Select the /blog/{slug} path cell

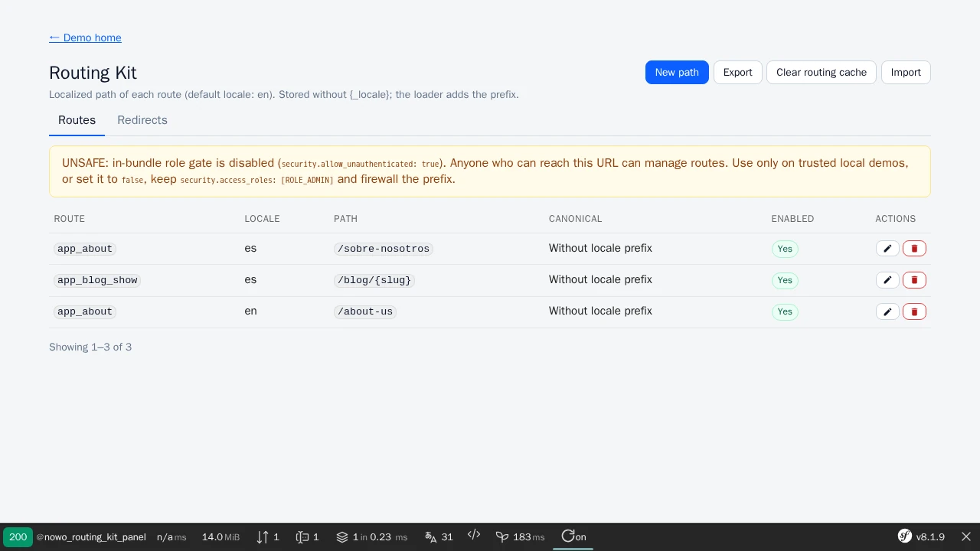(374, 280)
